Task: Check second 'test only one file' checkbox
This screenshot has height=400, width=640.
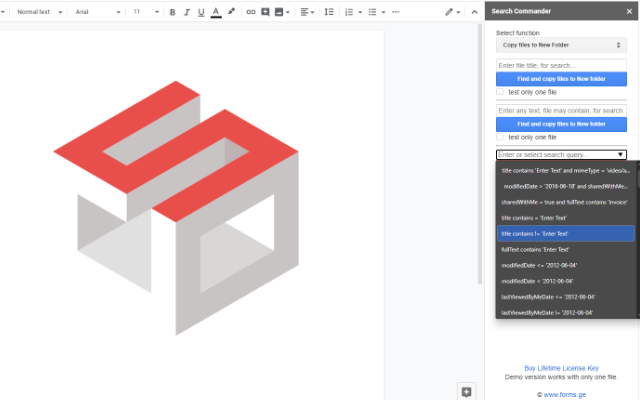Action: (500, 137)
